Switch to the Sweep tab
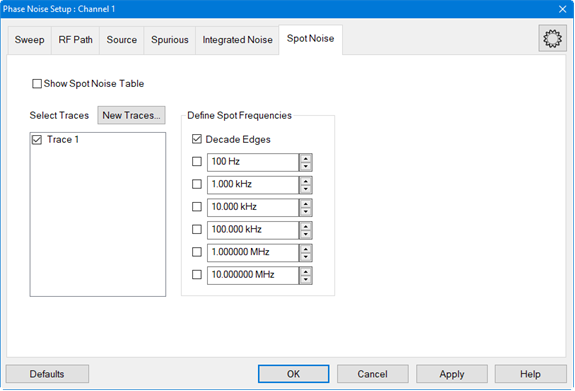The image size is (575, 391). point(29,40)
